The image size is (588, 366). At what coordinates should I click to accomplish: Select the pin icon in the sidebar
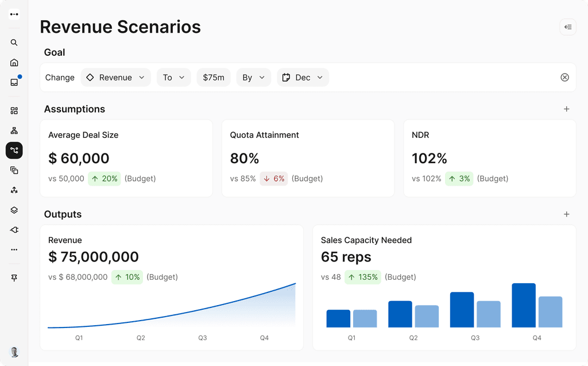tap(14, 278)
